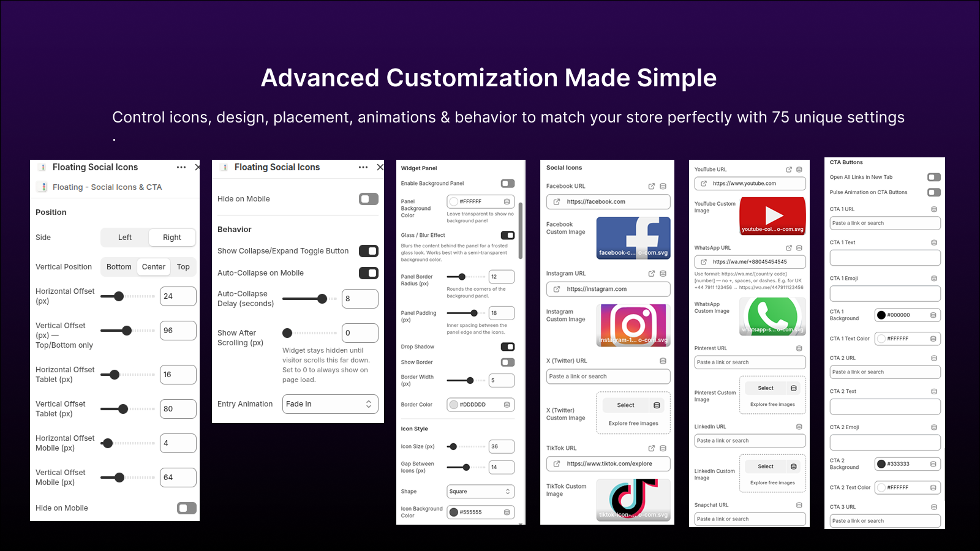Click the CTA 1 Background black color swatch

pyautogui.click(x=881, y=315)
